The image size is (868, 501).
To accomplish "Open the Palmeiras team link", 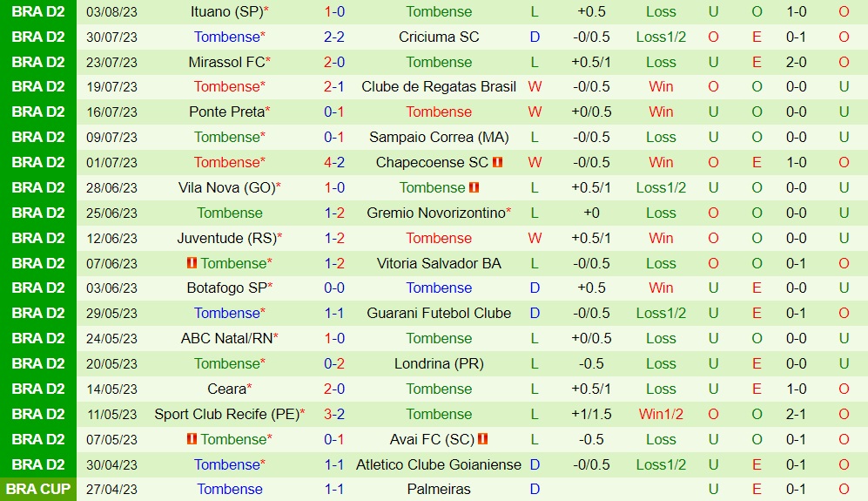I will [439, 490].
